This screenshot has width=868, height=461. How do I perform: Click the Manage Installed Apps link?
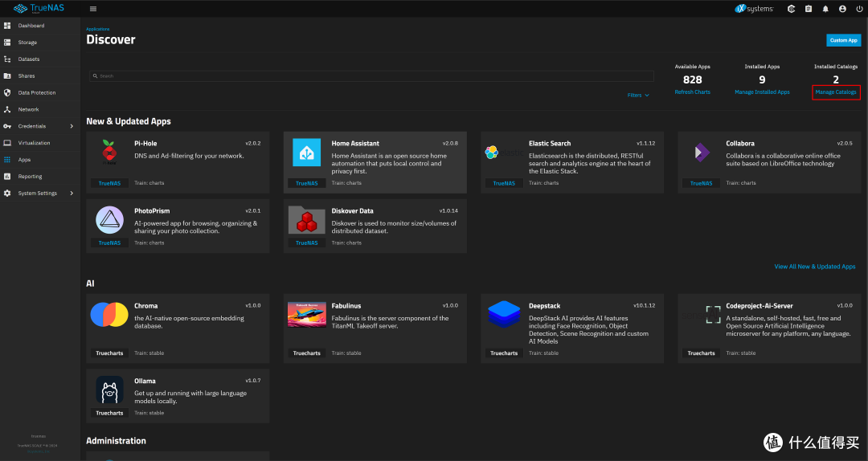click(762, 92)
